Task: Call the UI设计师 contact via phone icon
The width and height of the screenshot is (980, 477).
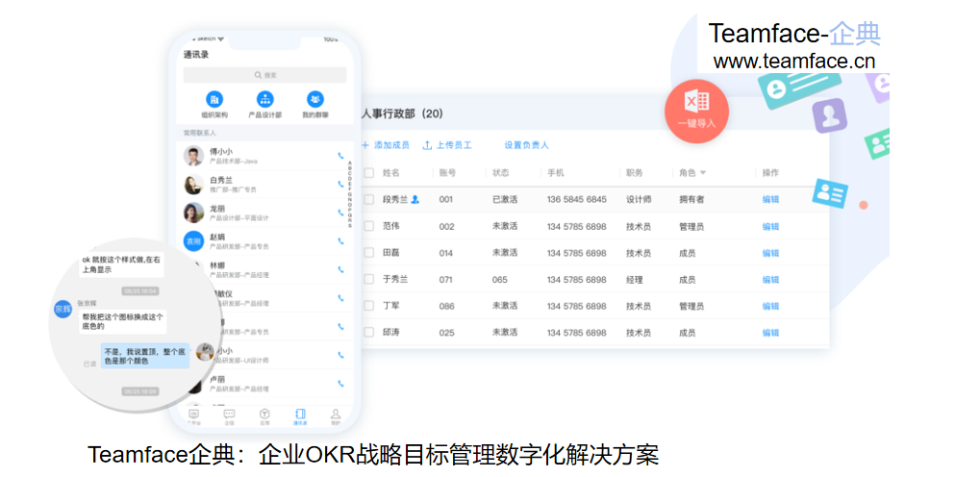Action: [x=340, y=355]
